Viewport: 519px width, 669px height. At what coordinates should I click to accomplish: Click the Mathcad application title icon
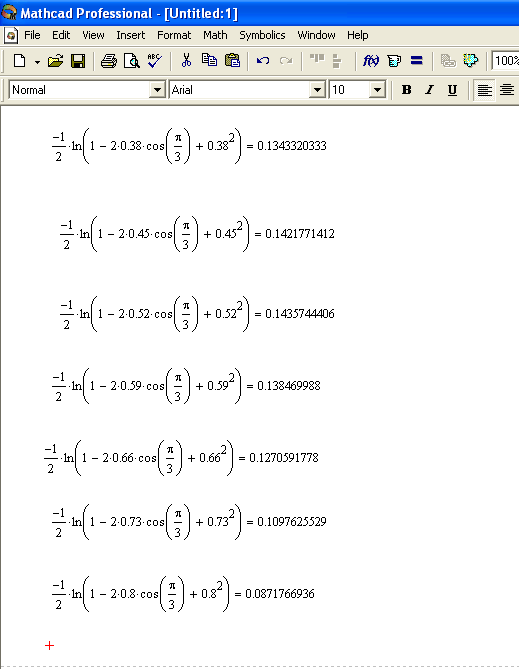(9, 12)
